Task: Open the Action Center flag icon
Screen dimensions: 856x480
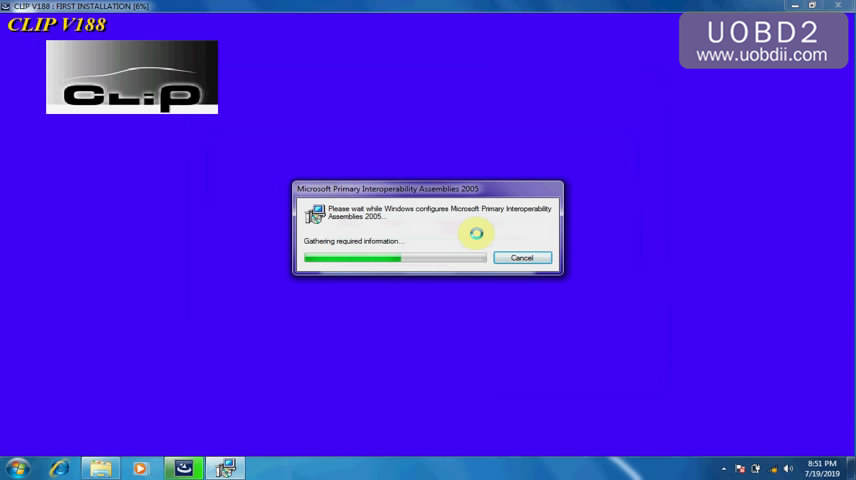Action: tap(740, 468)
